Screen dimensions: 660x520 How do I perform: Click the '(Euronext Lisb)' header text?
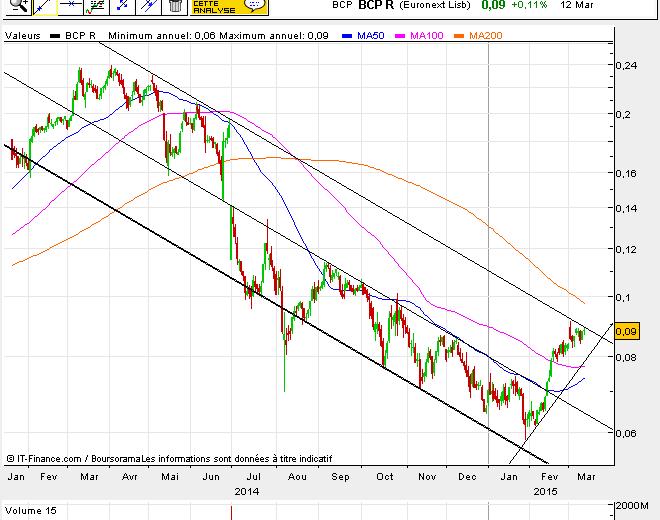click(434, 5)
